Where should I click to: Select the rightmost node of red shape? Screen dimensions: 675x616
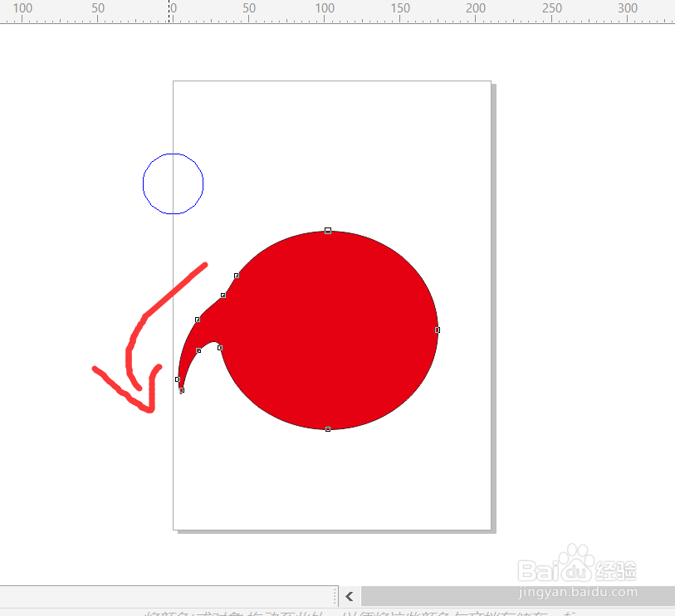(x=438, y=330)
